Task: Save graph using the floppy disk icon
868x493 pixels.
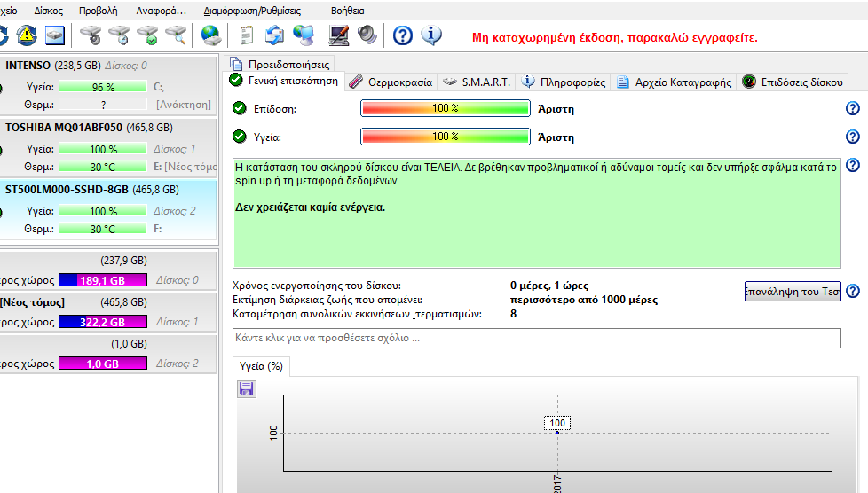Action: tap(247, 388)
